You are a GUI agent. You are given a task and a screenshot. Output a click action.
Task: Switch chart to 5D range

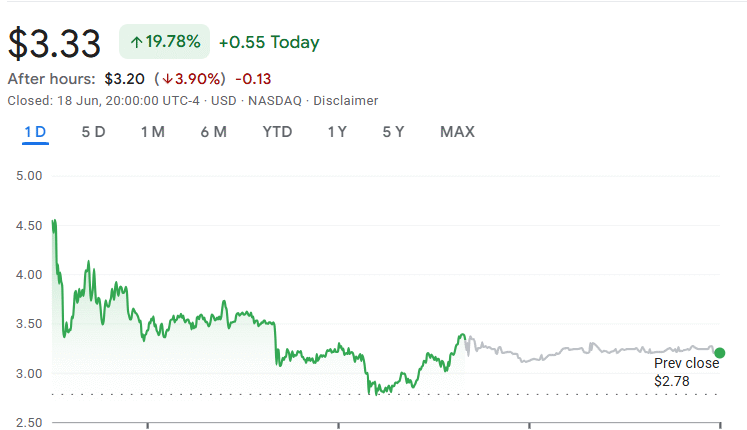93,132
